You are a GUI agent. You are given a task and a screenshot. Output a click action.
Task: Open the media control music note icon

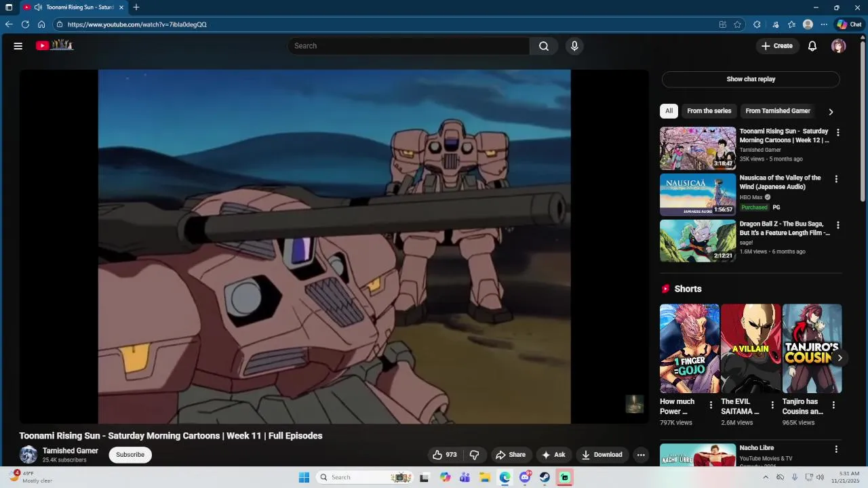776,24
